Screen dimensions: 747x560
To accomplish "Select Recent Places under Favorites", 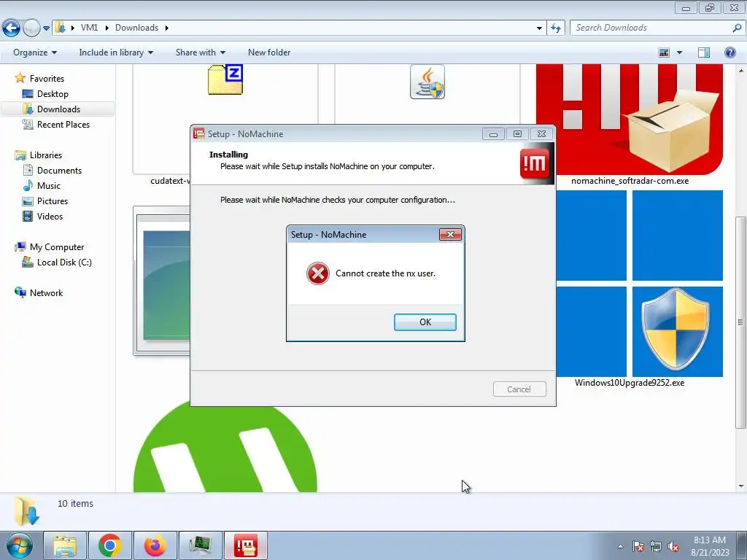I will click(63, 124).
